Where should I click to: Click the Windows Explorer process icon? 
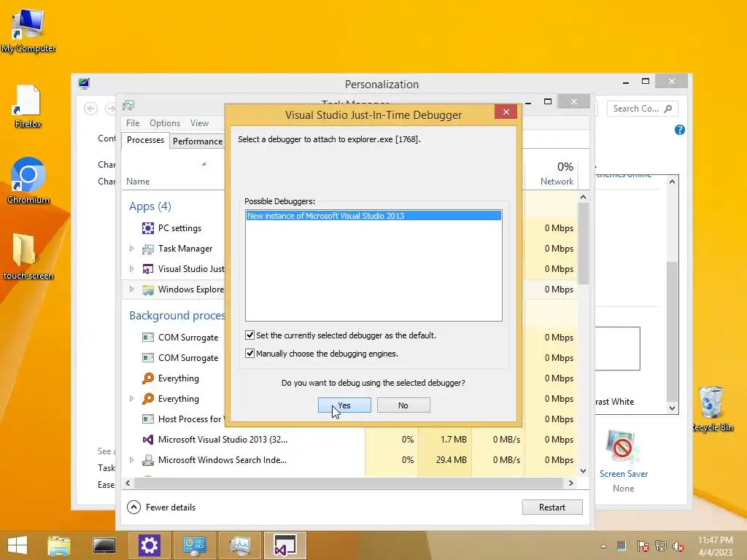(x=148, y=289)
